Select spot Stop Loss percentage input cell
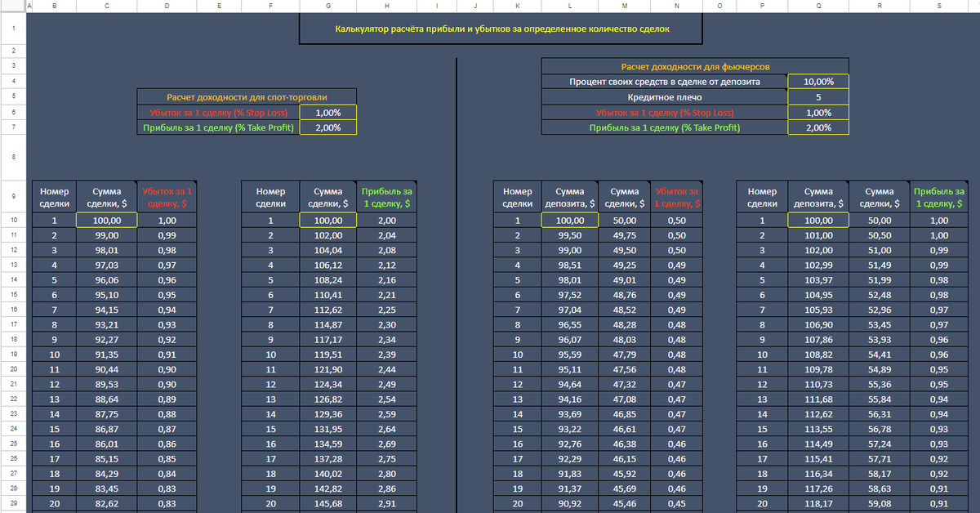 (327, 113)
